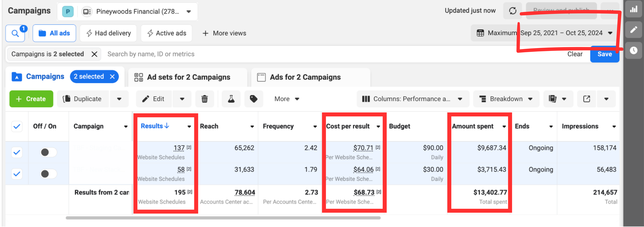Open the clock history icon in sidebar
The image size is (644, 227).
[x=633, y=50]
